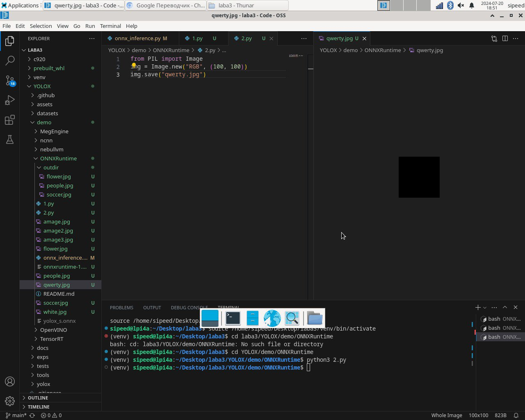Open the Accounts icon in activity bar

pyautogui.click(x=10, y=381)
